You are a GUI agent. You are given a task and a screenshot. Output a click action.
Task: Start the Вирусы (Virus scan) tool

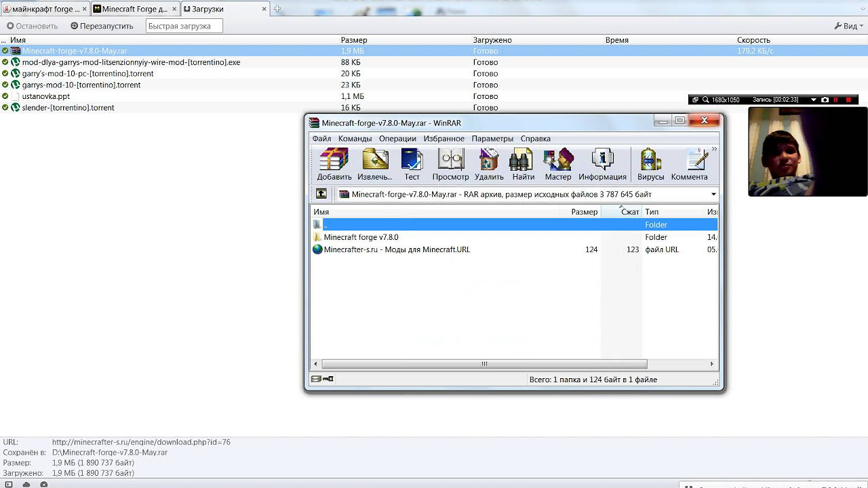pyautogui.click(x=651, y=165)
